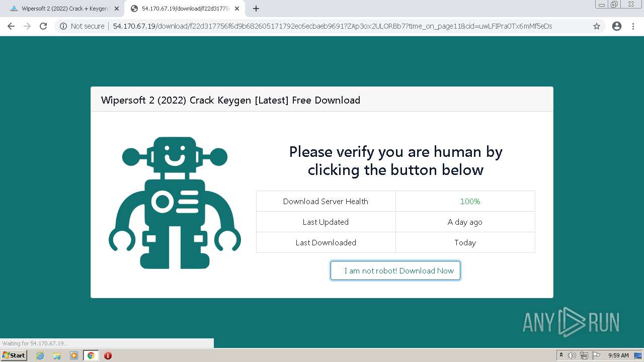
Task: Click the browser forward arrow
Action: pos(27,26)
